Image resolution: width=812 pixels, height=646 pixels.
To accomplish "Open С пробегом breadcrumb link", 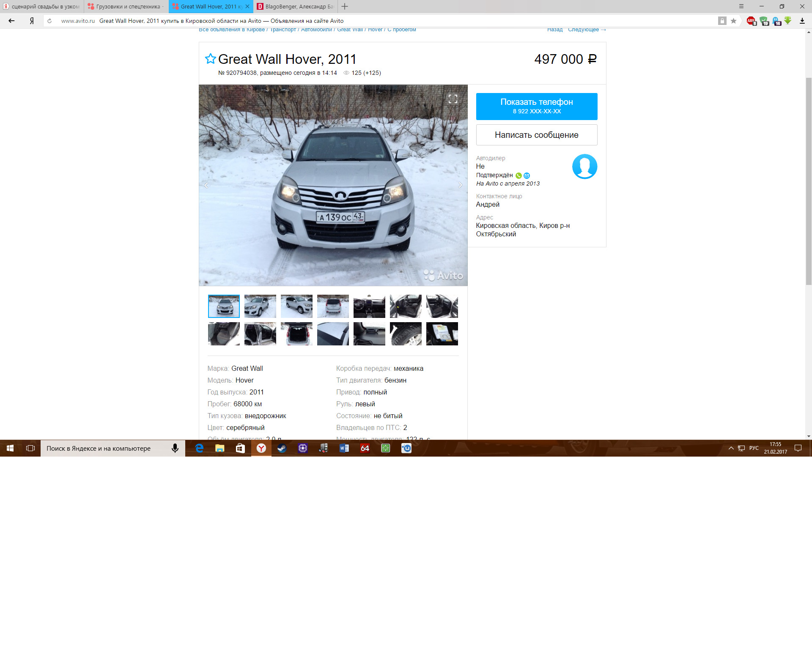I will click(x=402, y=30).
